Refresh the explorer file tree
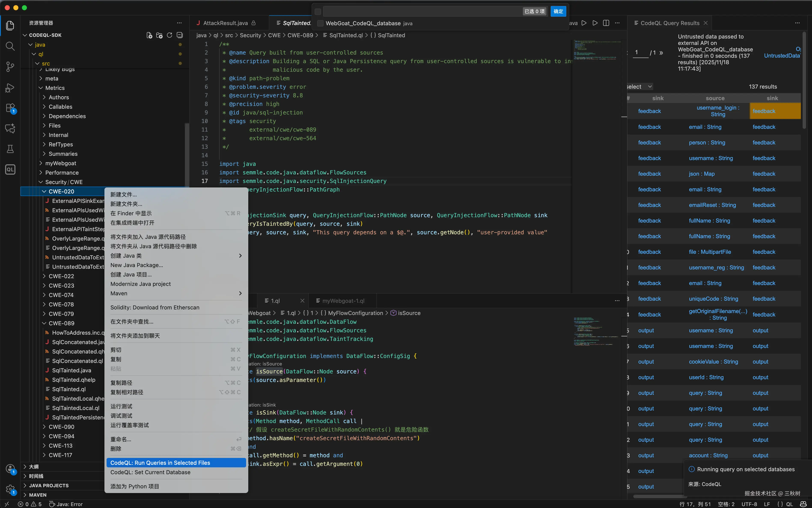Screen dimensions: 812x508 click(169, 35)
